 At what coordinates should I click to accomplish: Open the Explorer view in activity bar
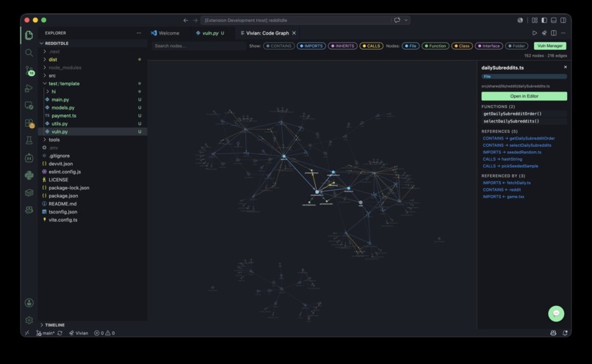[29, 35]
